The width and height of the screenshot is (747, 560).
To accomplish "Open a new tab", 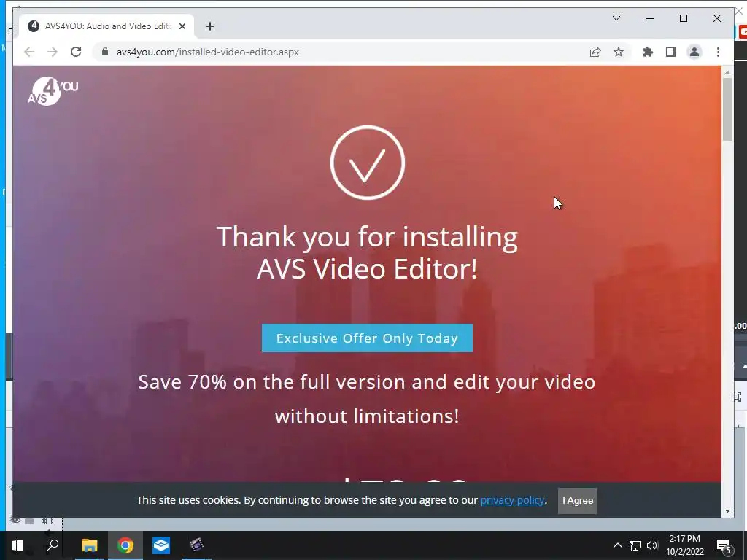I will [x=210, y=26].
